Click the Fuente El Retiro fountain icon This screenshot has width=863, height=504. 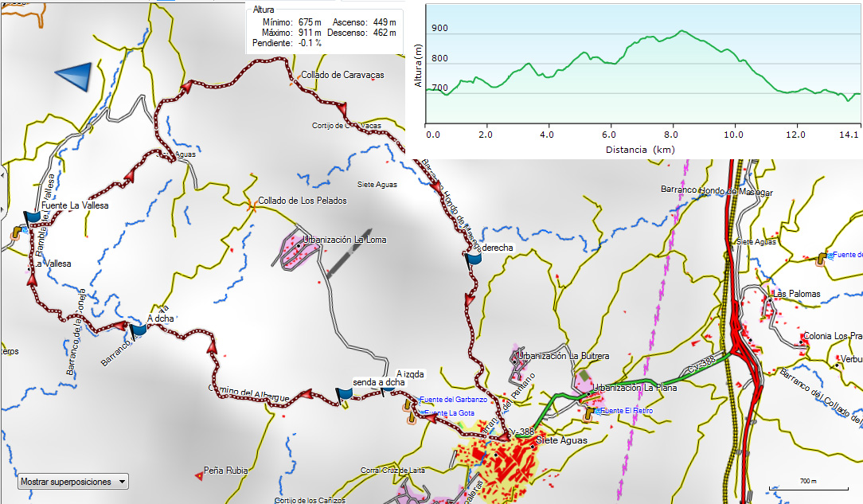coord(589,412)
